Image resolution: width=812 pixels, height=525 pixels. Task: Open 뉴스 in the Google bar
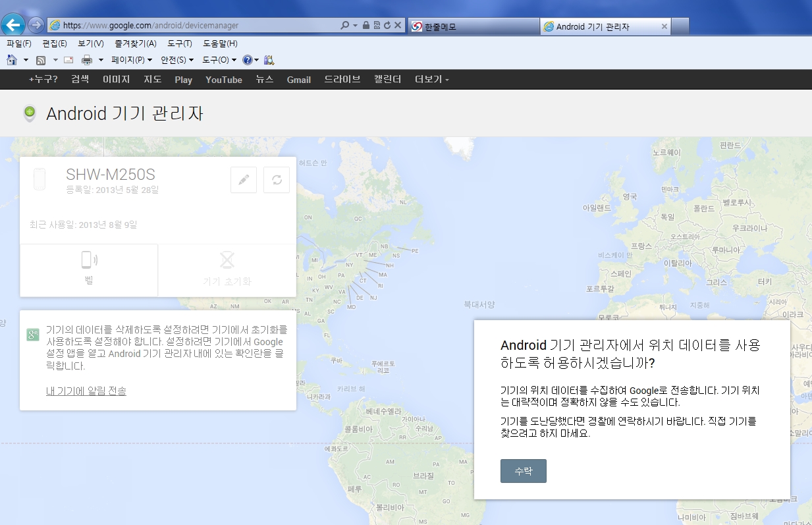(x=264, y=79)
